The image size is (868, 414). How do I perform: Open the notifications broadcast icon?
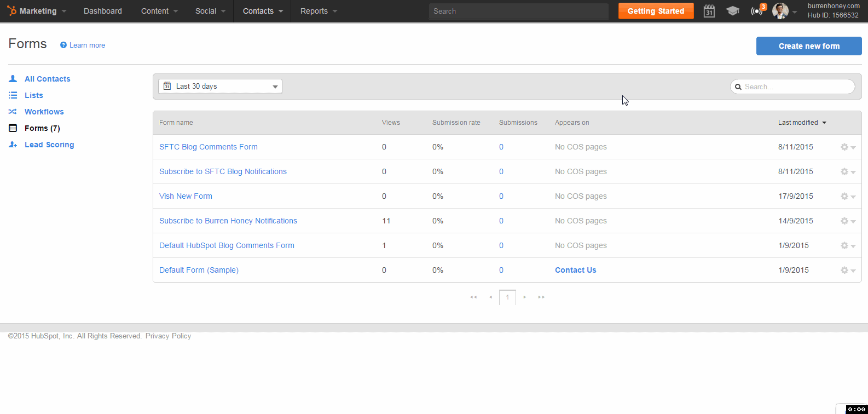click(756, 11)
